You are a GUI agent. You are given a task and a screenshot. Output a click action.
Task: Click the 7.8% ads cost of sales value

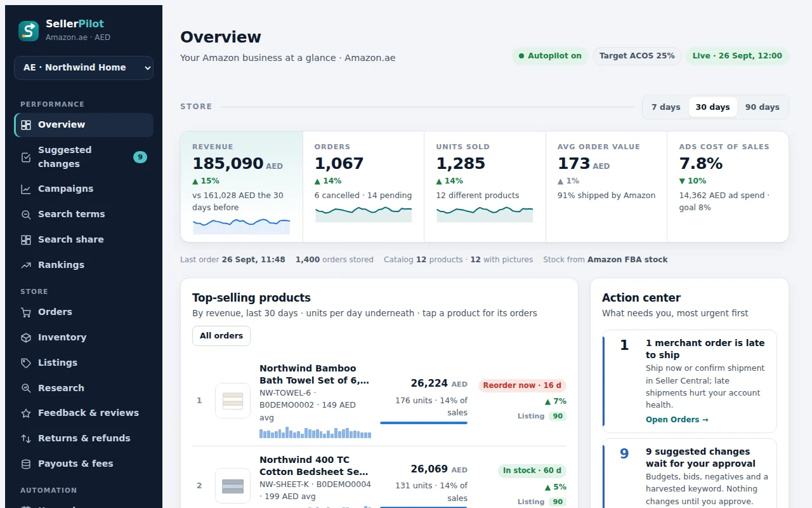(701, 164)
